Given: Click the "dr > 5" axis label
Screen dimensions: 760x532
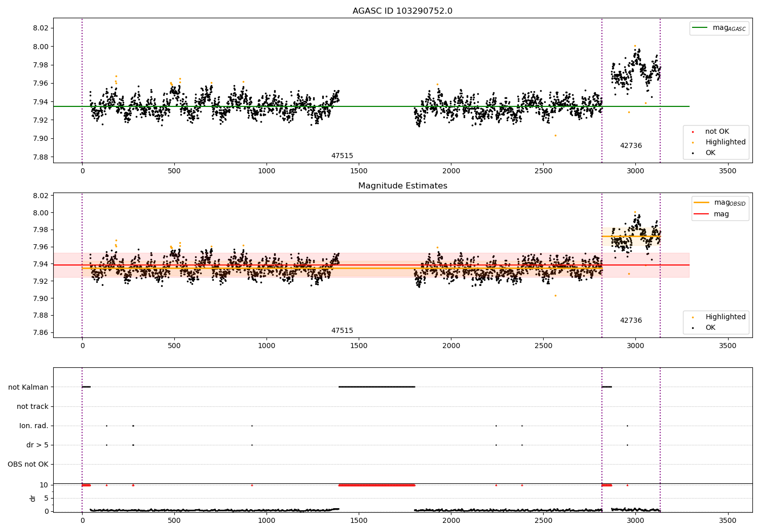Looking at the screenshot, I should tap(37, 445).
